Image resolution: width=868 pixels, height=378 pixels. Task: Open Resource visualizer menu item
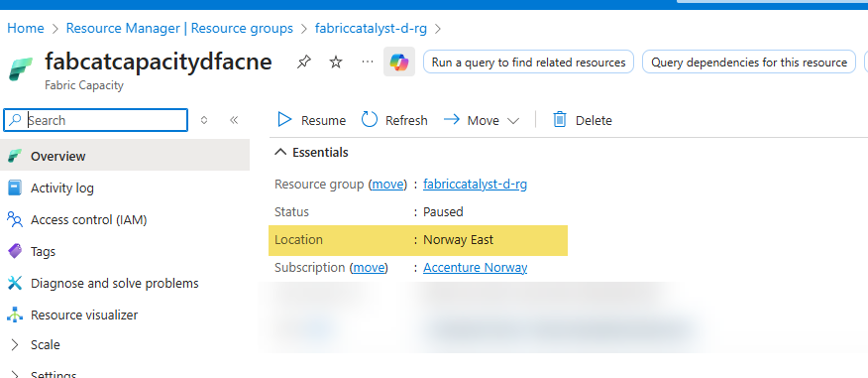tap(125, 315)
